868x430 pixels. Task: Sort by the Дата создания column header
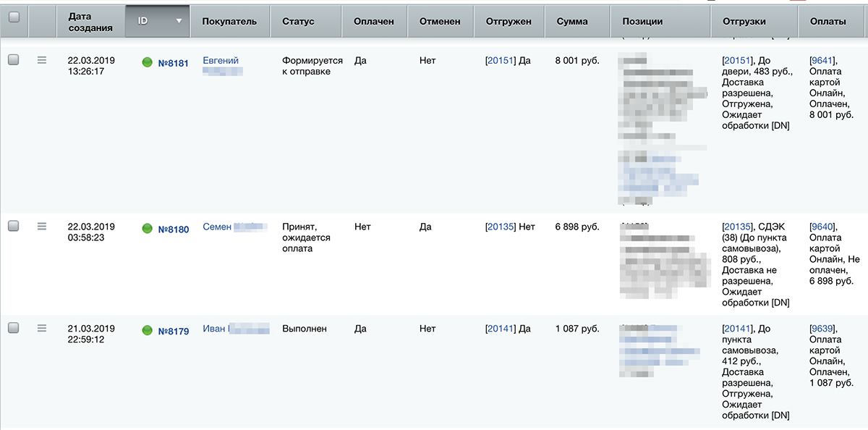[90, 22]
